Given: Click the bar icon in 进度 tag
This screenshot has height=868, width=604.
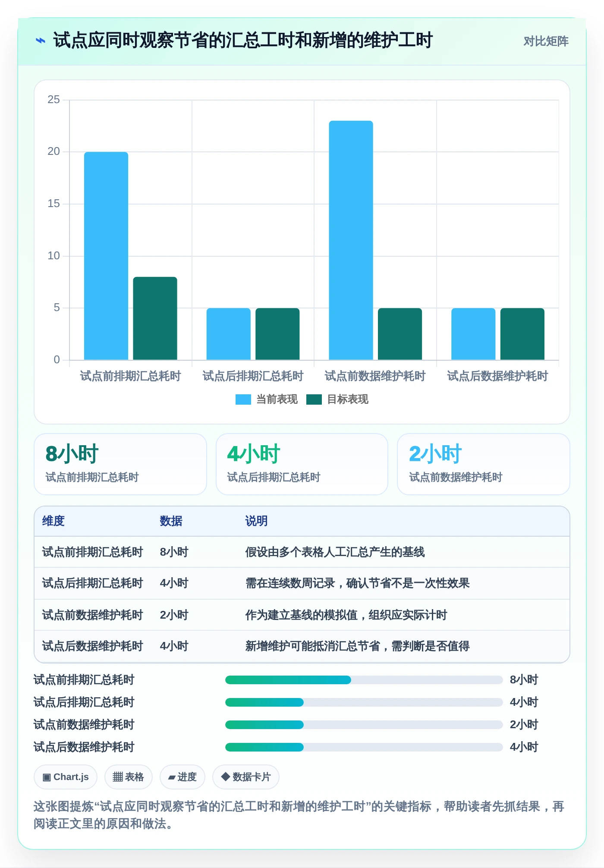Looking at the screenshot, I should click(x=172, y=777).
